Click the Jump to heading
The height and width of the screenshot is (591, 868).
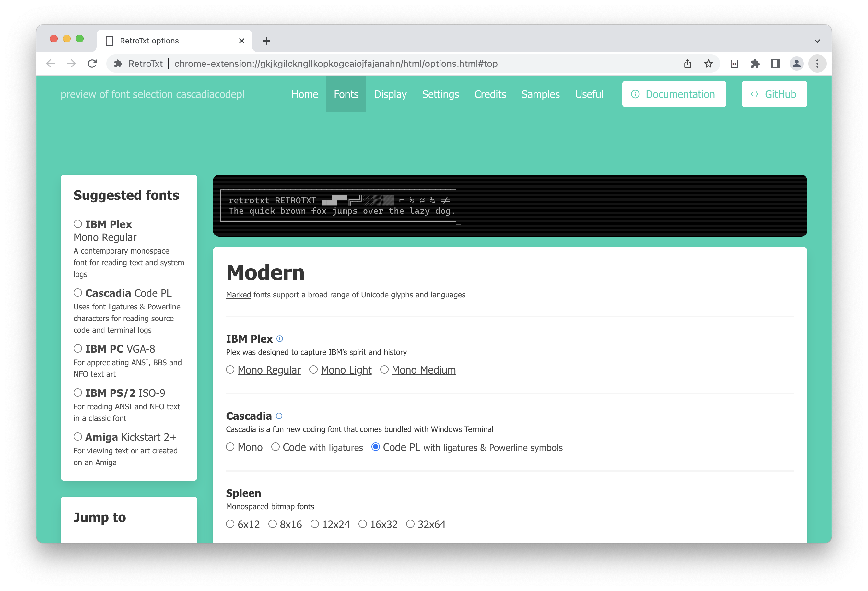click(x=100, y=517)
